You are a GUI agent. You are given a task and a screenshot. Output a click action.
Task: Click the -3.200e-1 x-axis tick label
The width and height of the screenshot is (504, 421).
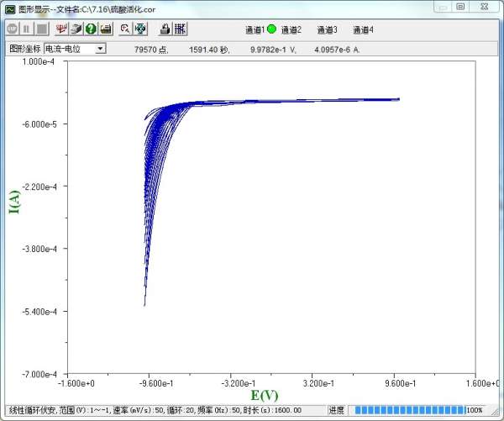239,383
